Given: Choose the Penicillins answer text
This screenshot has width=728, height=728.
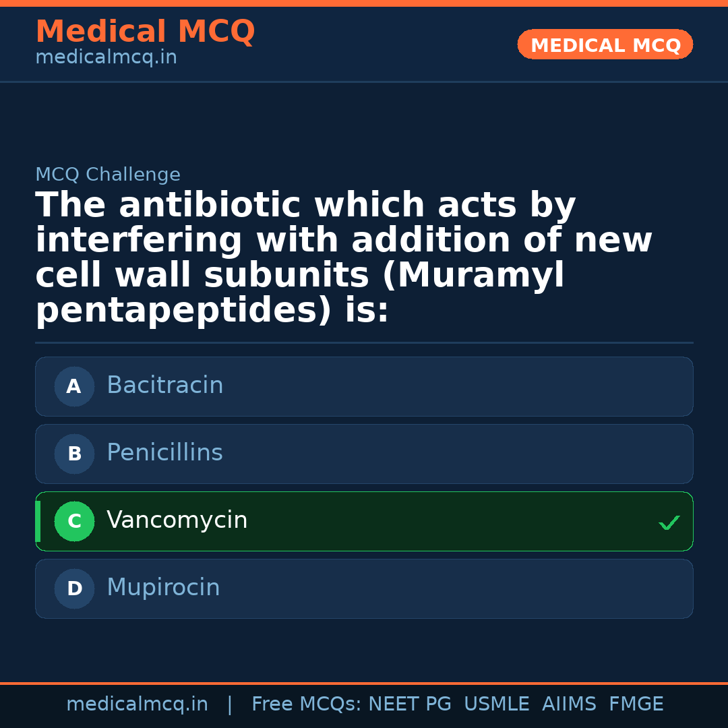Looking at the screenshot, I should pyautogui.click(x=164, y=453).
